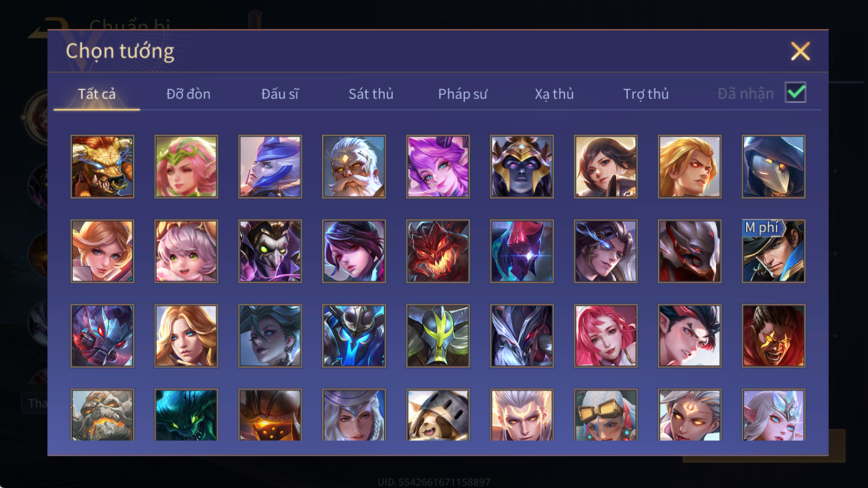This screenshot has width=868, height=488.
Task: Select the golden lion beast hero portrait
Action: [x=102, y=167]
